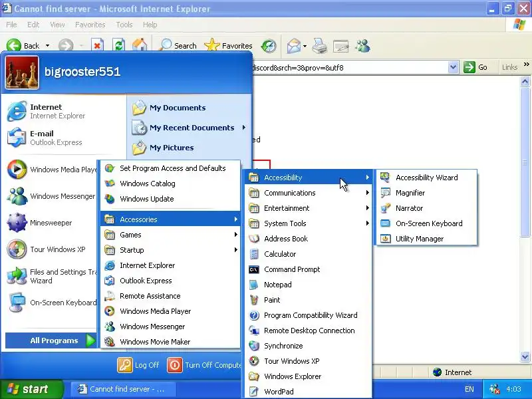
Task: Click the IE History toolbar icon
Action: coord(269,46)
